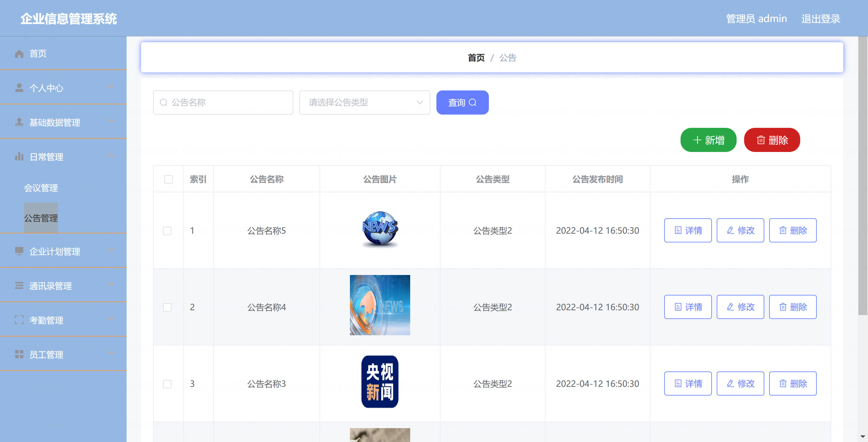Click the 央视新闻 thumbnail of 公告名称3

point(380,382)
